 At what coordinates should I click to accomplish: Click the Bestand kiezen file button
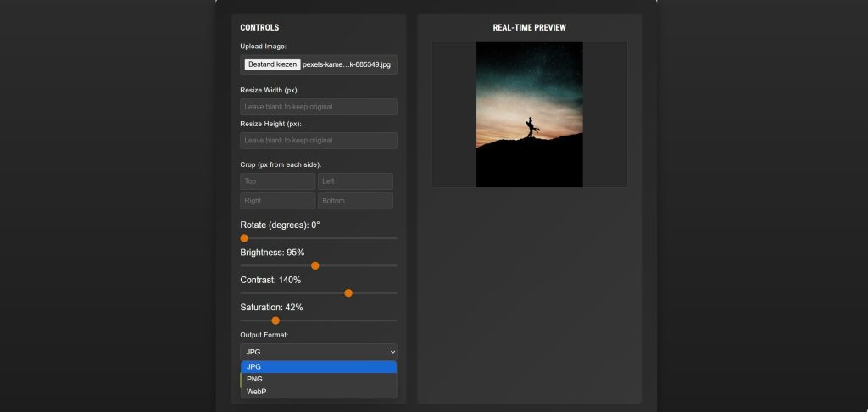pos(272,64)
